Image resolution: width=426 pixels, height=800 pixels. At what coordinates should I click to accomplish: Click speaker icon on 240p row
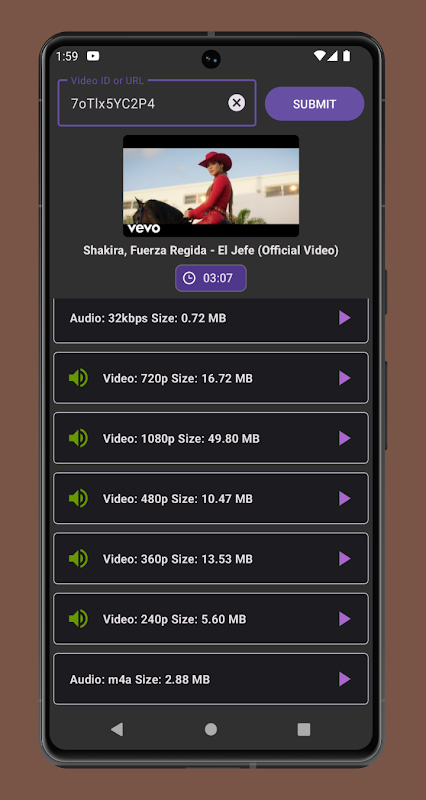coord(79,619)
